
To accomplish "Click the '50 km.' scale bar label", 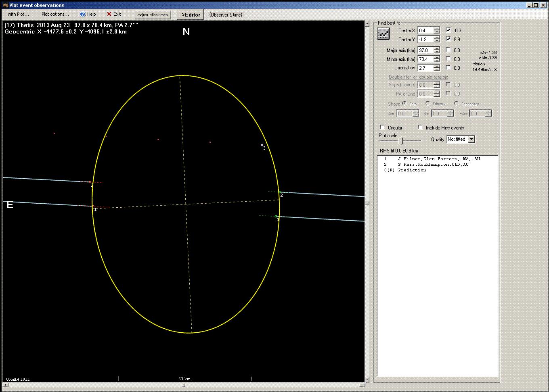I will coord(185,379).
